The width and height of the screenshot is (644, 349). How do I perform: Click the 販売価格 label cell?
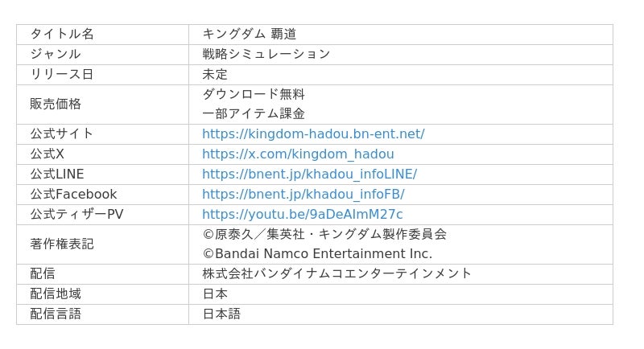[x=56, y=105]
